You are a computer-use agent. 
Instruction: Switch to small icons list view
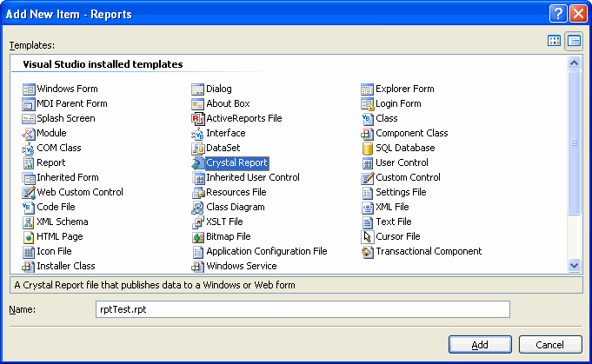[x=574, y=41]
